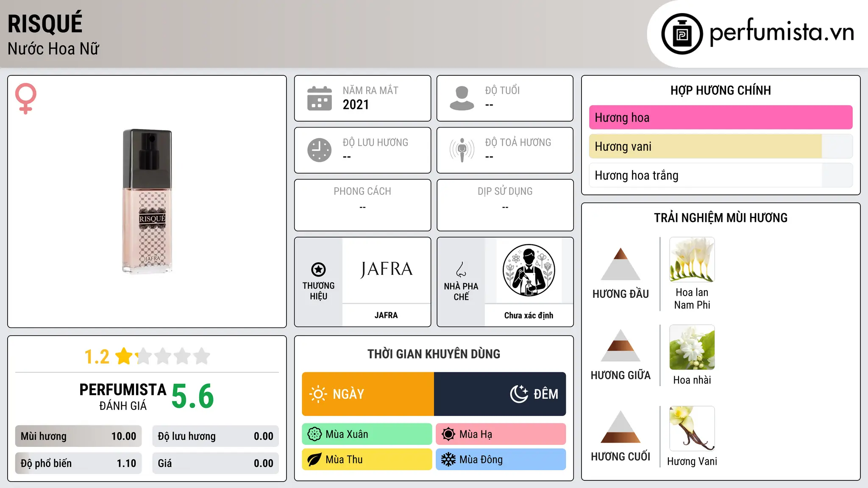868x488 pixels.
Task: Click the Dịp sử dụng card
Action: (505, 205)
